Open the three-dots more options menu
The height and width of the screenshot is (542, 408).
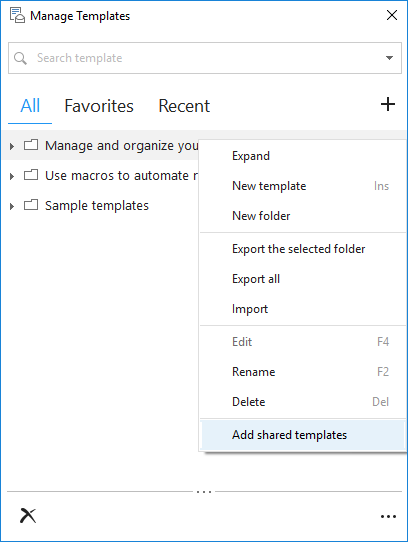click(x=388, y=516)
